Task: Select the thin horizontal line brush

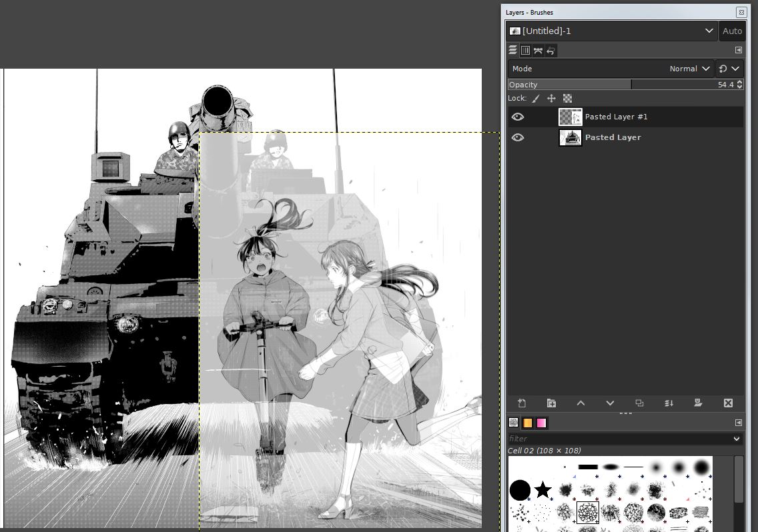Action: coord(633,467)
